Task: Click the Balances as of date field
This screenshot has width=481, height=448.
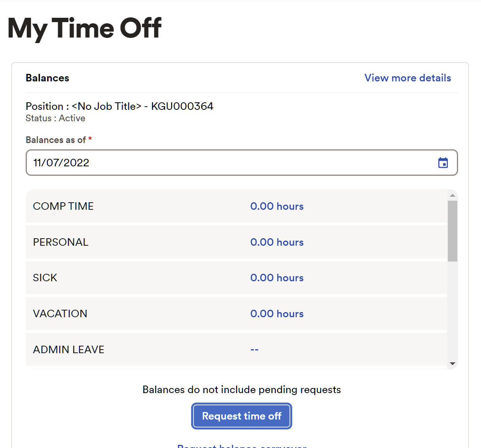Action: click(229, 163)
